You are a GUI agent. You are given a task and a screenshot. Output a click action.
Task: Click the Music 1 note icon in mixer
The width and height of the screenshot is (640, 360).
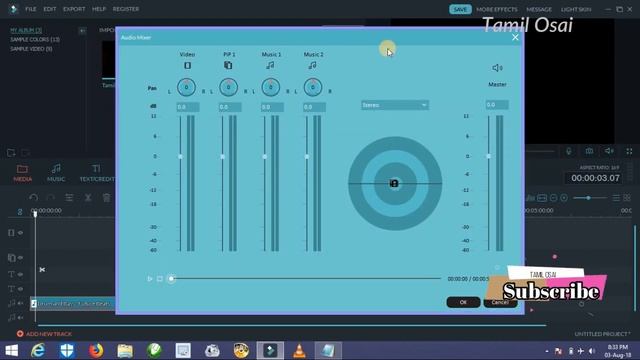(x=270, y=65)
